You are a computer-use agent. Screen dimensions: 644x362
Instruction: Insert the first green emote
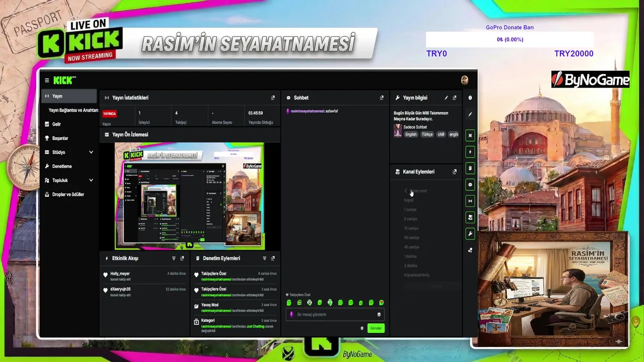pyautogui.click(x=289, y=303)
